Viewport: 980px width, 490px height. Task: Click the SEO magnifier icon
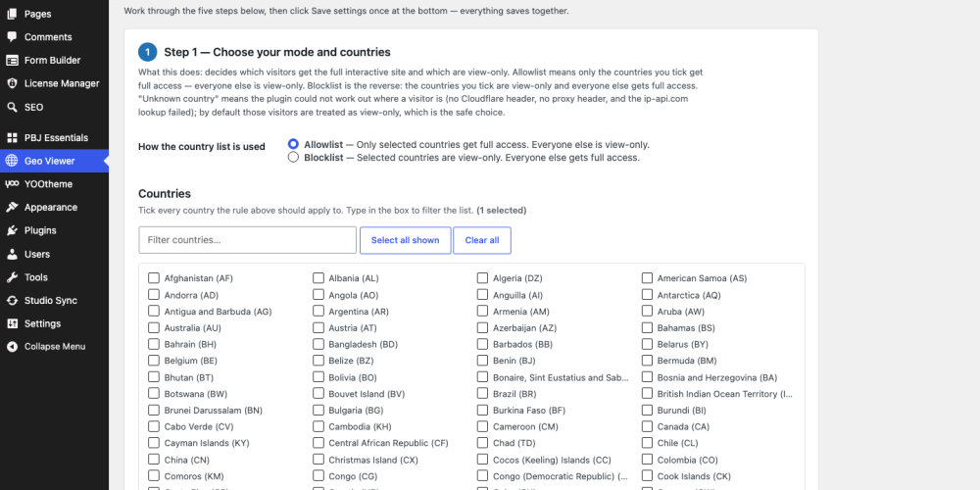(x=12, y=107)
